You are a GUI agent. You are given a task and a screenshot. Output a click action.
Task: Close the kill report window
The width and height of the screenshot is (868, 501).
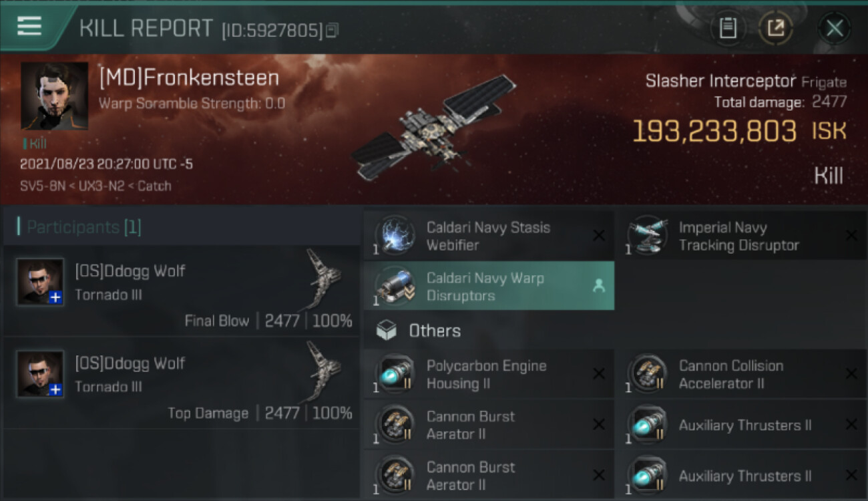pyautogui.click(x=835, y=28)
